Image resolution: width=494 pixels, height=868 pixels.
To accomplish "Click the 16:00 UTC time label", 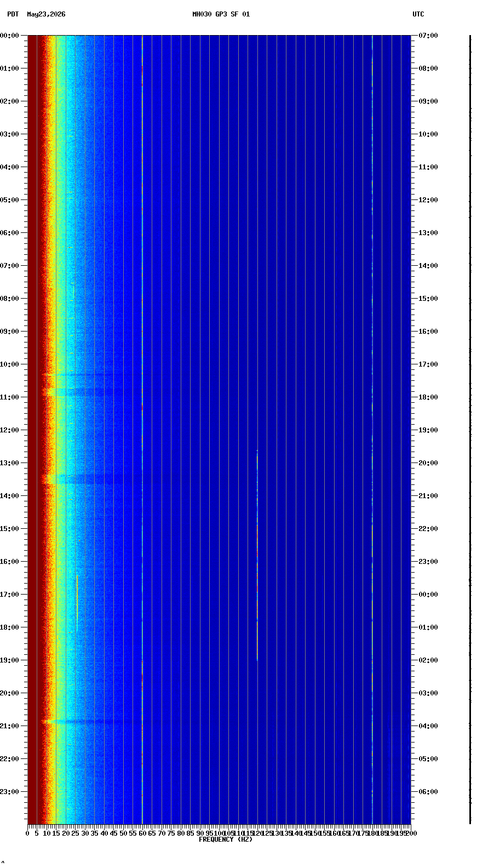I will click(x=428, y=332).
